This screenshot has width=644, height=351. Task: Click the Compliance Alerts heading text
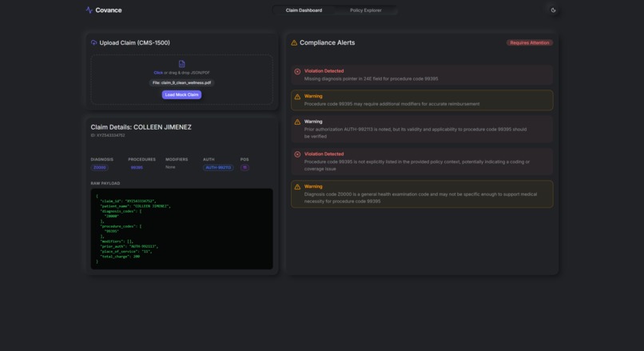327,42
